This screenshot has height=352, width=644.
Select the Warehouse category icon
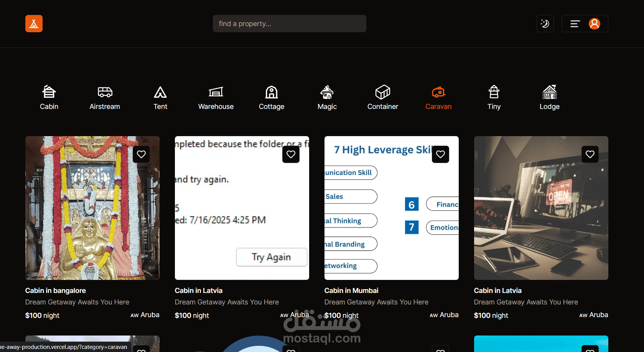pos(216,92)
